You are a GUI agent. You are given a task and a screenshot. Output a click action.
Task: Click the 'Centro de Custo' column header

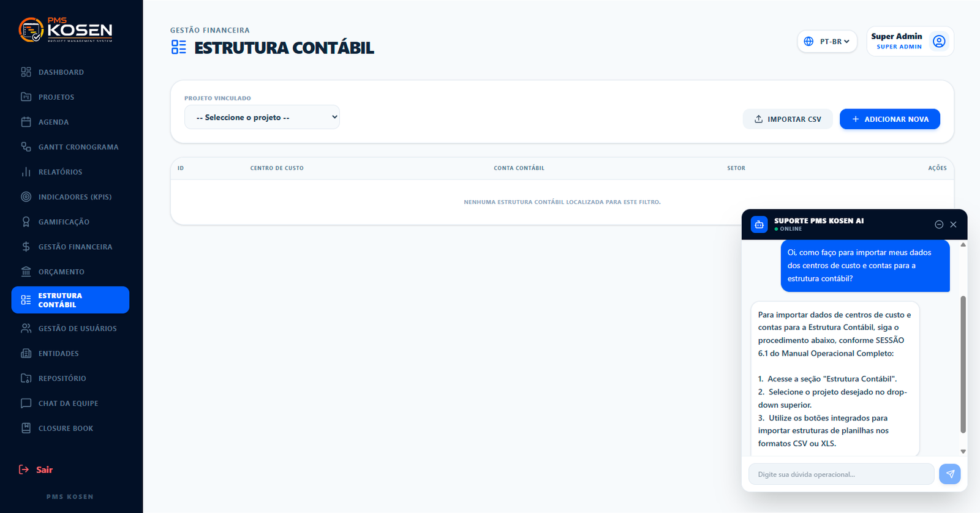tap(277, 168)
